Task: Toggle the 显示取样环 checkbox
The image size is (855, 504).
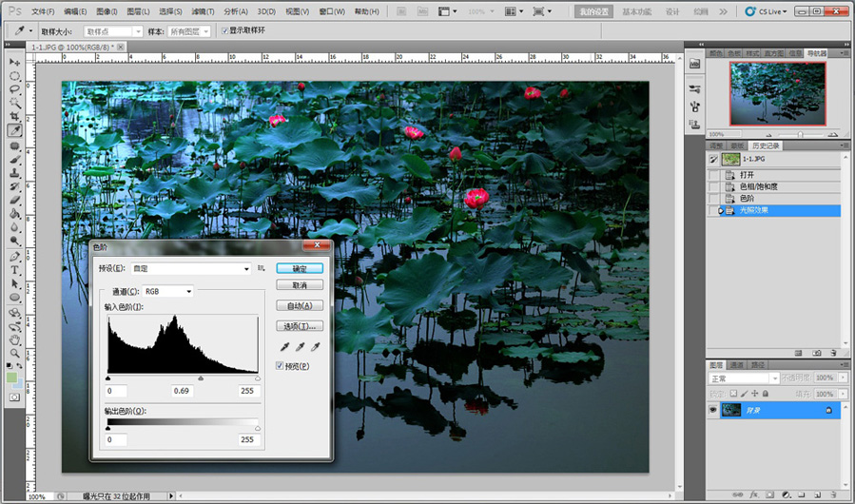Action: (224, 30)
